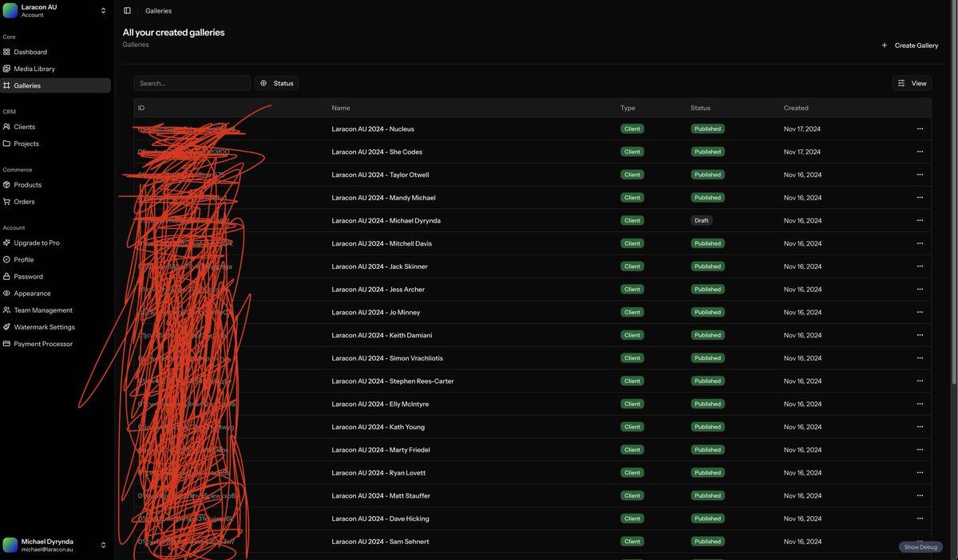This screenshot has height=560, width=958.
Task: Expand the Laracon AU account switcher
Action: 103,10
